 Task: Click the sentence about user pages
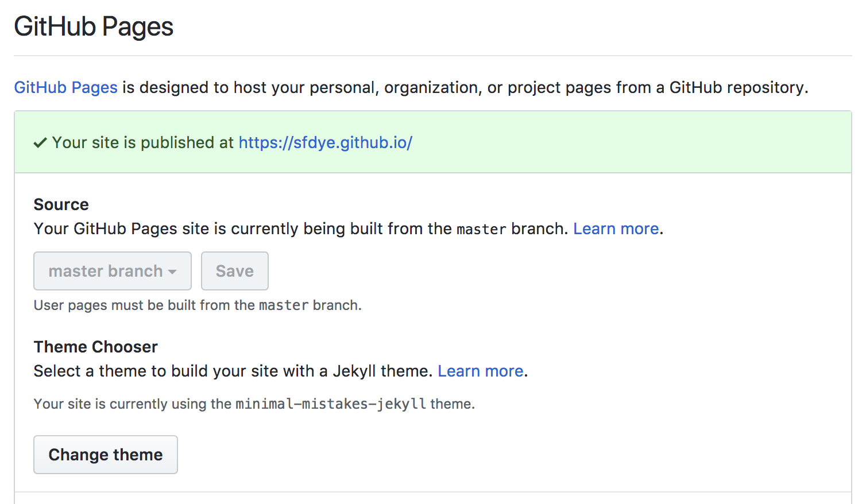pyautogui.click(x=198, y=305)
